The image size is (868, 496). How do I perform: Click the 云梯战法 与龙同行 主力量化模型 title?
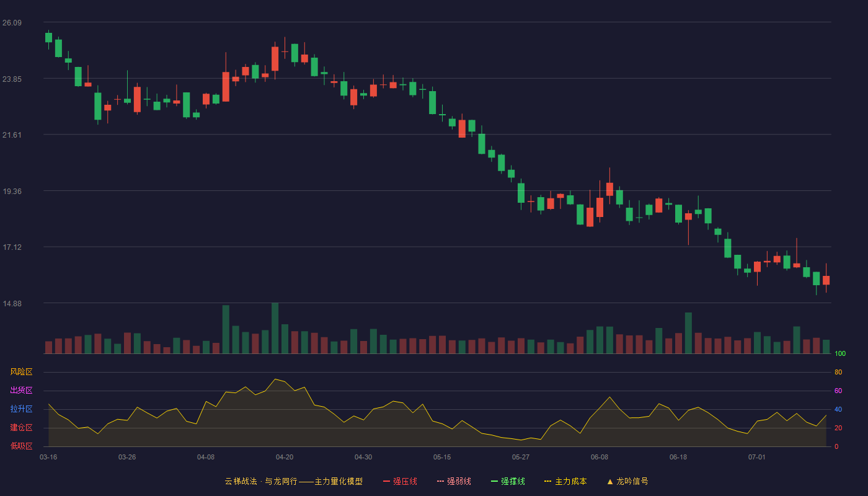(x=293, y=481)
